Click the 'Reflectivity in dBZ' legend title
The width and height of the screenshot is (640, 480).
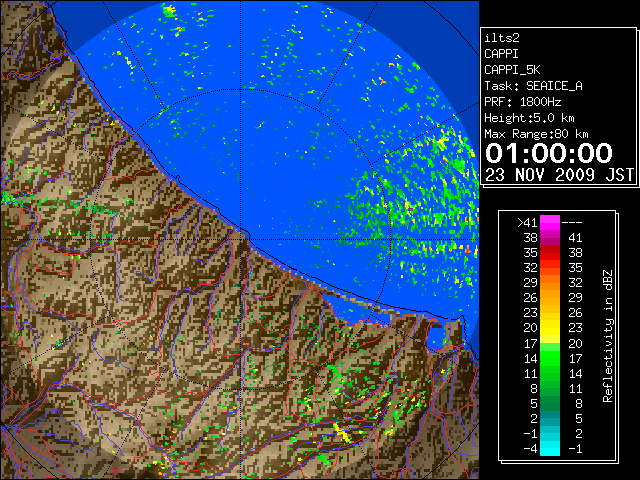pos(608,336)
